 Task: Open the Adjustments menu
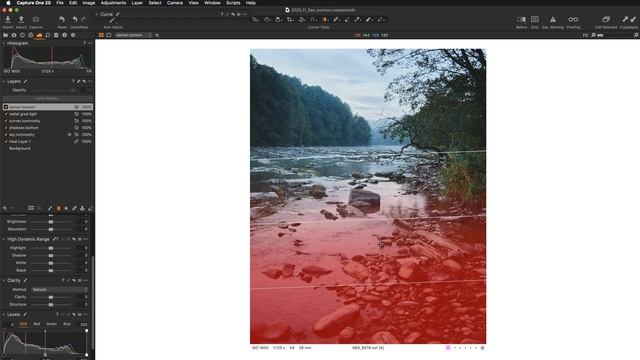tap(113, 3)
